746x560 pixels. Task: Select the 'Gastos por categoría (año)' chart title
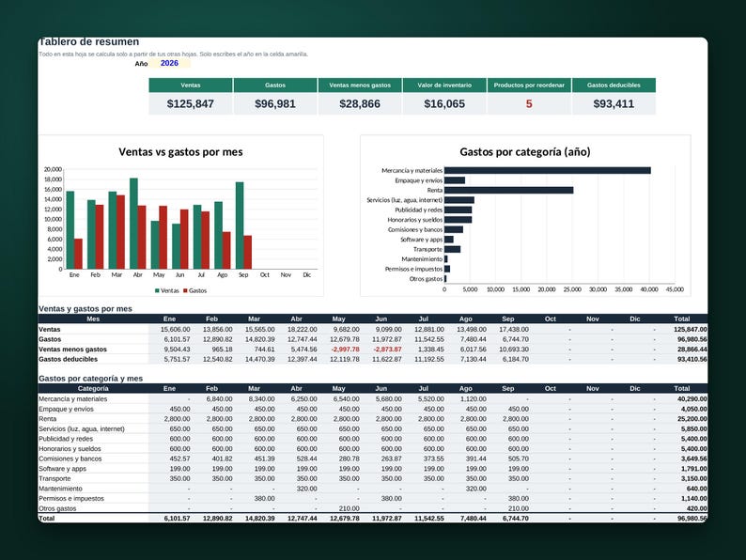(x=525, y=152)
